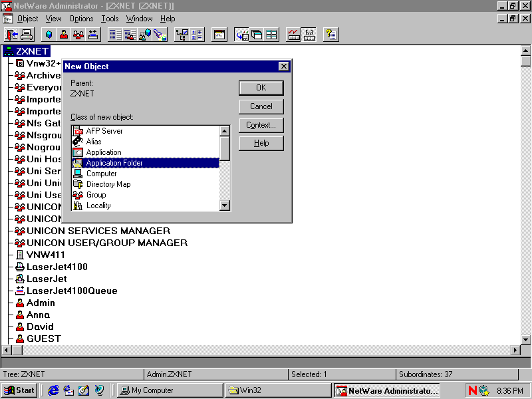Switch to My Computer taskbar window
The width and height of the screenshot is (532, 399).
pos(170,390)
